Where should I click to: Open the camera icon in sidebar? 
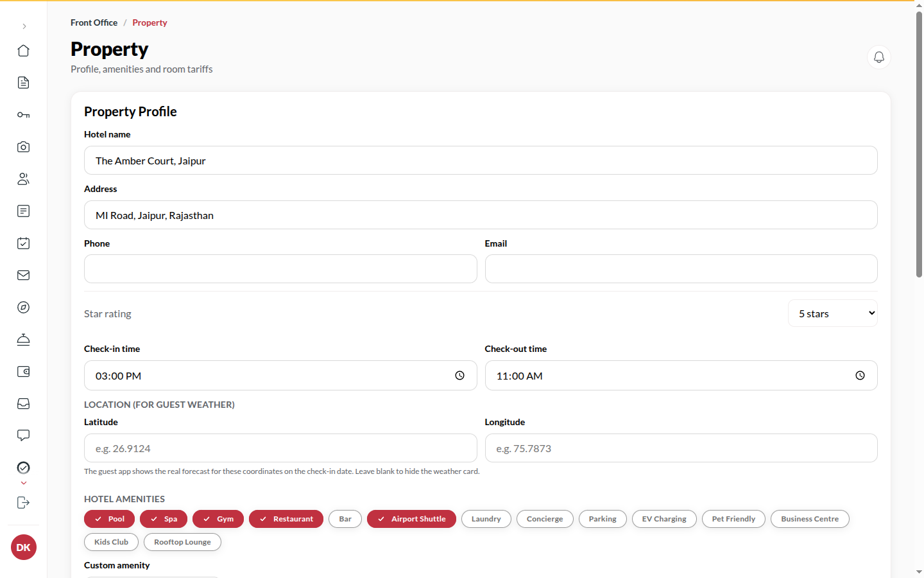[x=24, y=147]
